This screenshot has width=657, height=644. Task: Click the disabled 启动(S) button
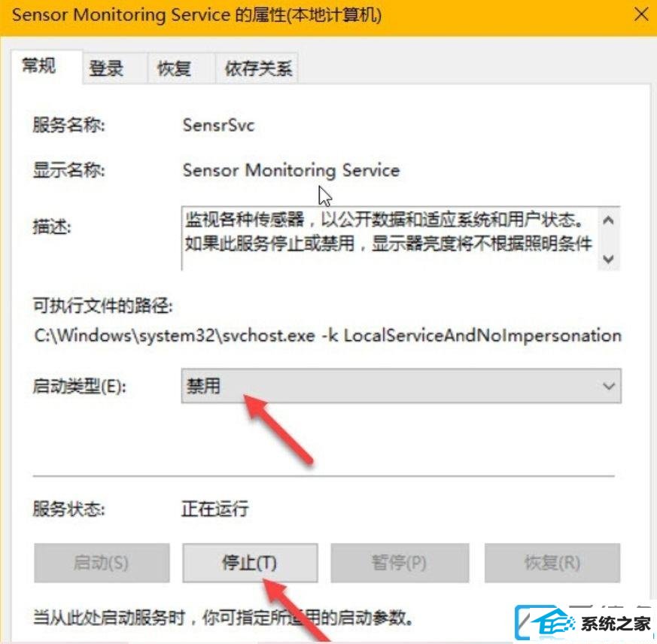point(102,563)
